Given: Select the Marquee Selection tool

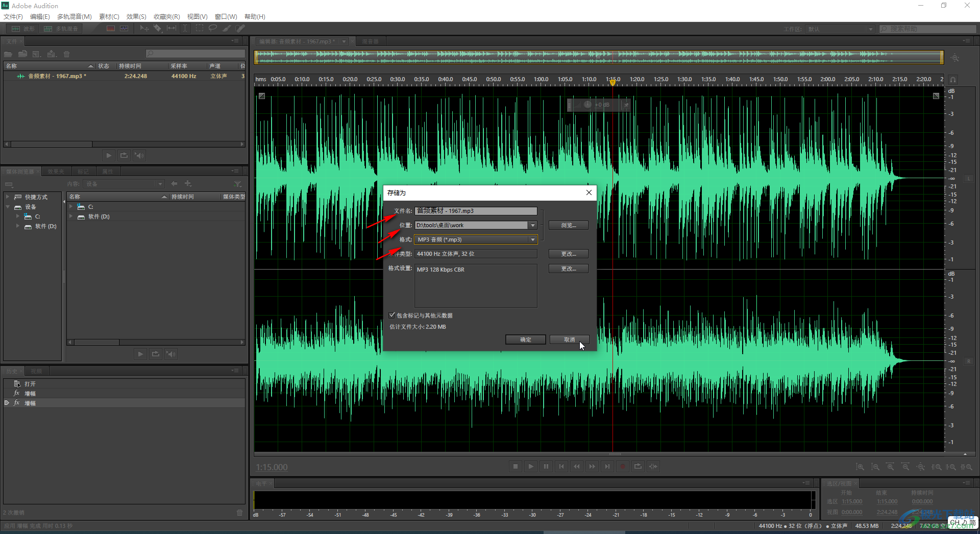Looking at the screenshot, I should click(200, 29).
